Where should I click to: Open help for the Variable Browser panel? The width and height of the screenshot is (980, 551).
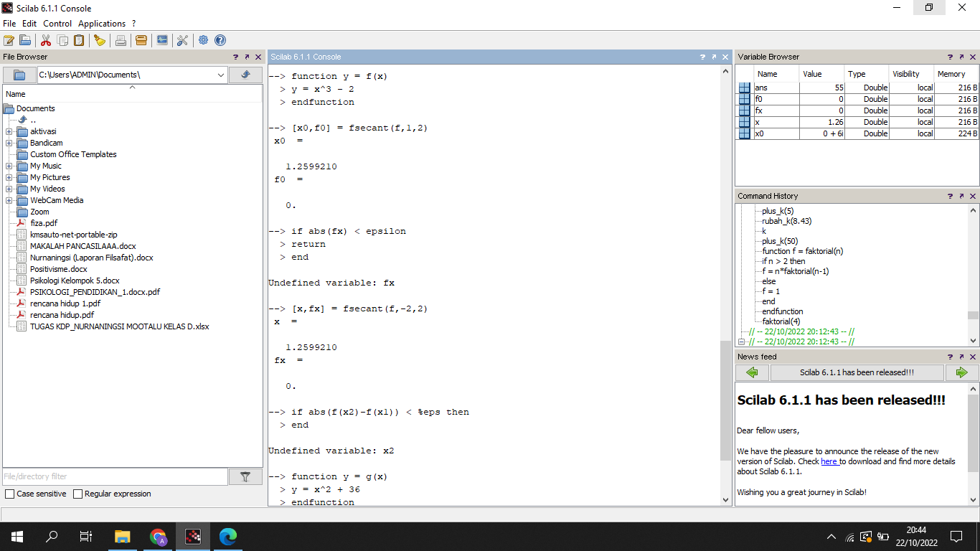(950, 57)
